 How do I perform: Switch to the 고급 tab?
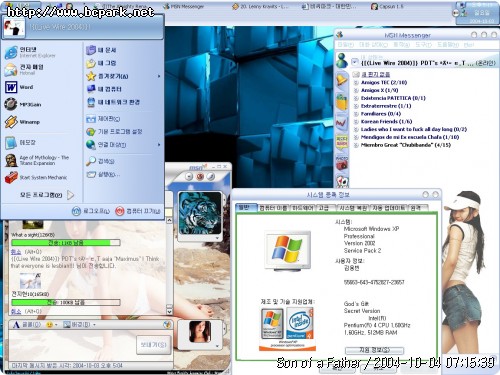click(x=323, y=208)
